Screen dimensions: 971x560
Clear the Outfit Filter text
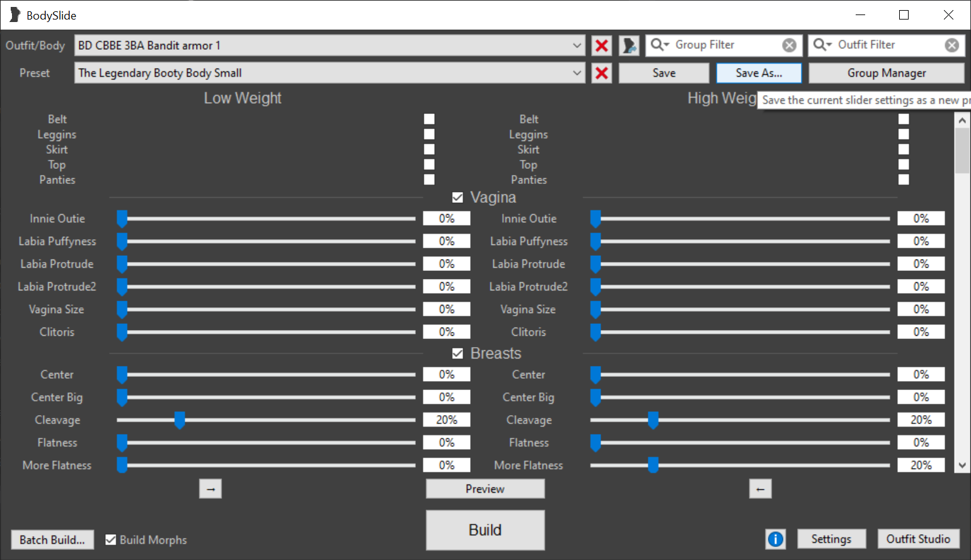pos(952,45)
